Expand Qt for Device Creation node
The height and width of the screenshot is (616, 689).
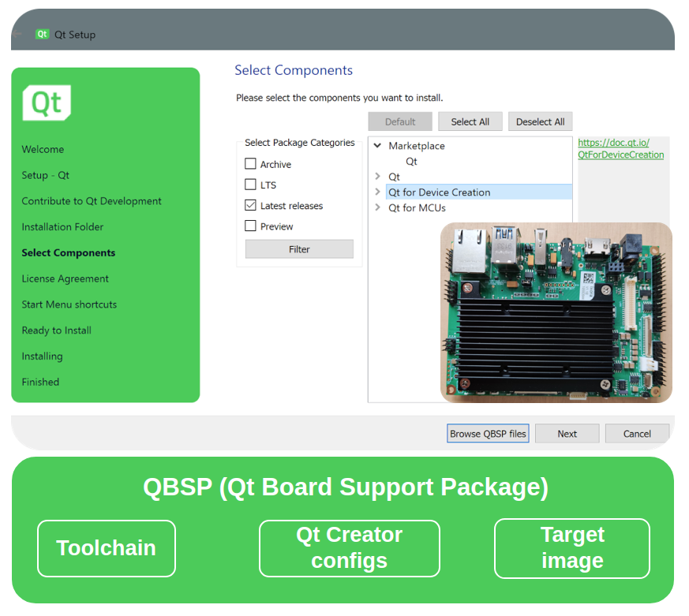coord(378,192)
